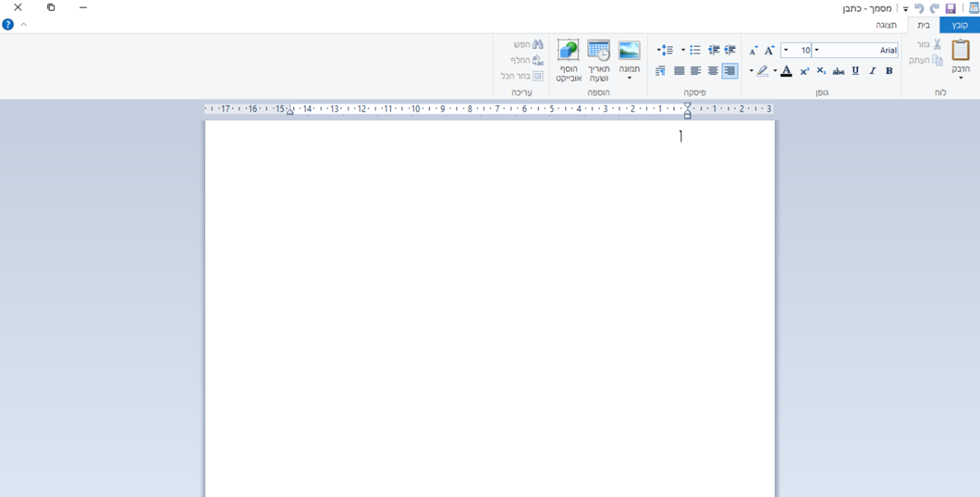Click the WordPad application icon in title bar

(x=974, y=8)
